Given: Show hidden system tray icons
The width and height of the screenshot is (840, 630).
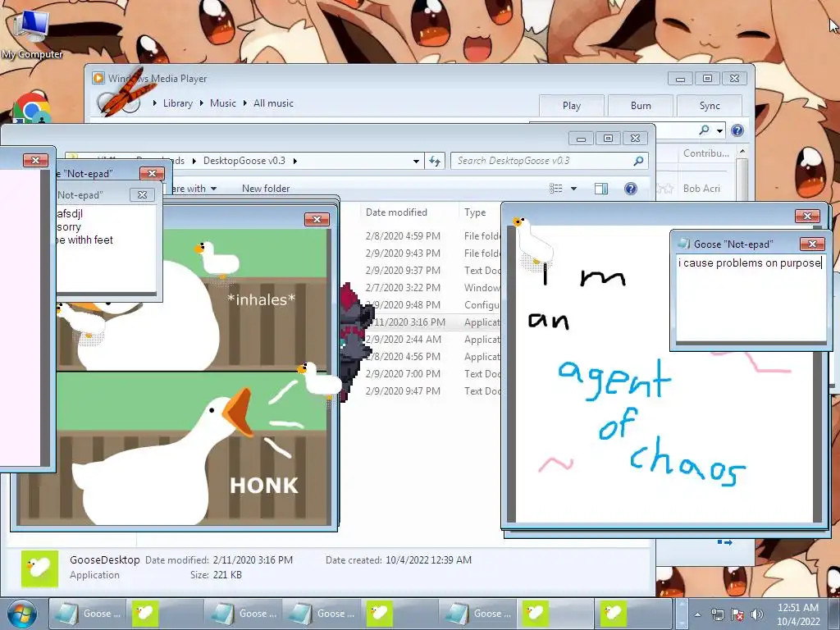Looking at the screenshot, I should [x=697, y=614].
